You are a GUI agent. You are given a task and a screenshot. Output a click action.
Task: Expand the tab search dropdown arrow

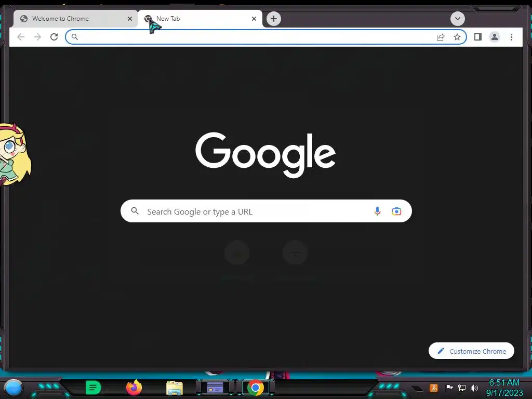tap(457, 19)
